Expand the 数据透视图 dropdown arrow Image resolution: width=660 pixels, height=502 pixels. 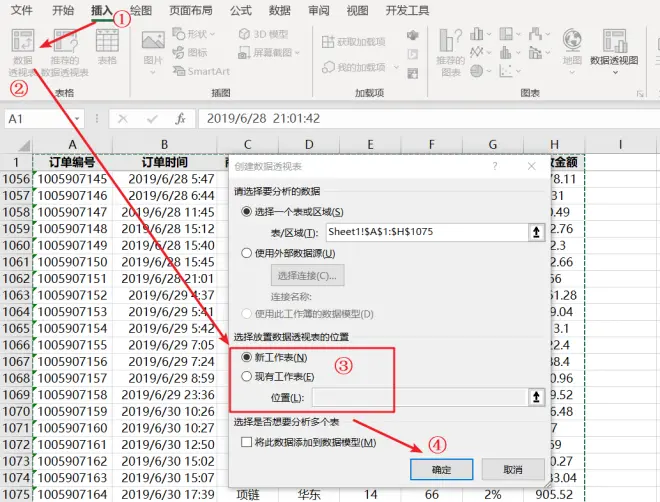coord(615,72)
